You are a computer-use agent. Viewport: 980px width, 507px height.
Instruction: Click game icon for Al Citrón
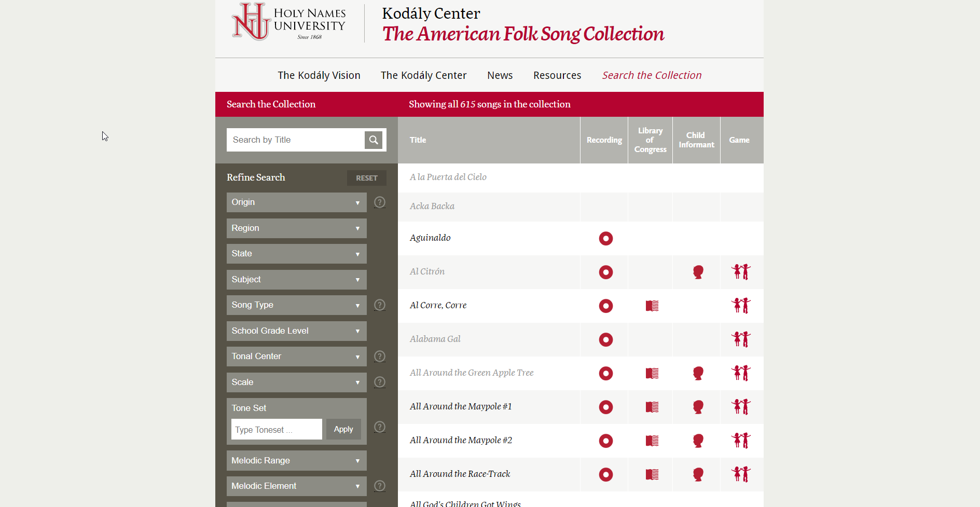741,271
